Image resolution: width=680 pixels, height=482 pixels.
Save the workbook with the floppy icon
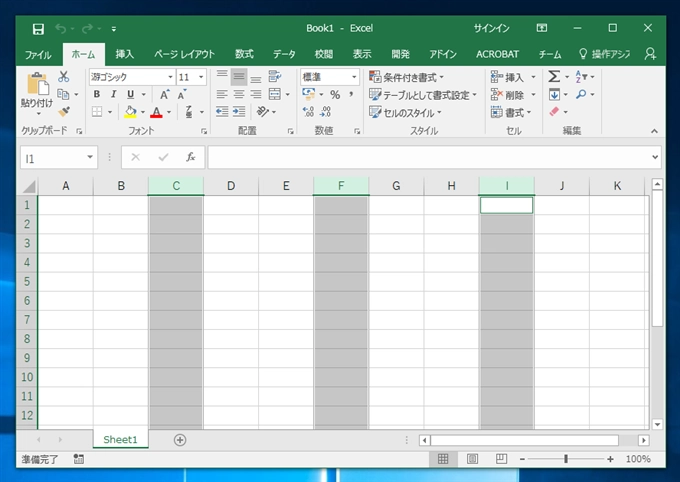click(38, 29)
